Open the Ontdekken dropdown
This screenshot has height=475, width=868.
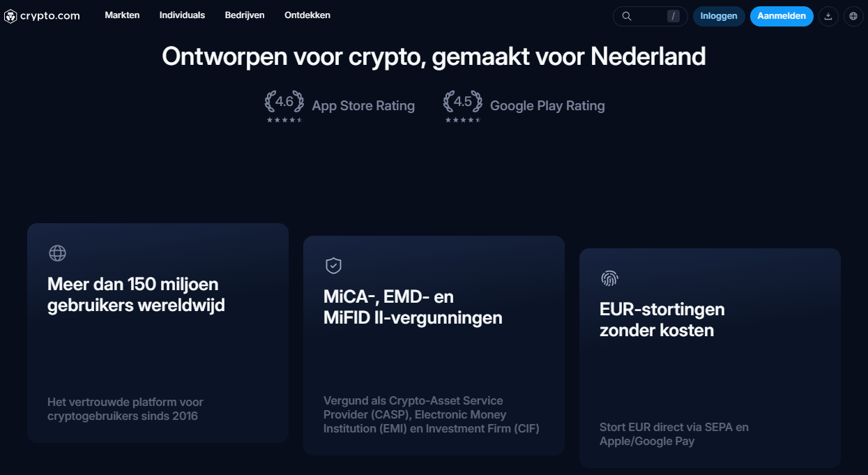pos(307,15)
